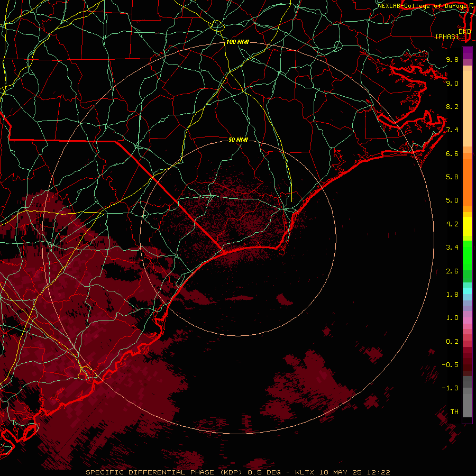Click the 7.4 value on the color scale
Viewport: 476px width, 476px height.
click(x=452, y=130)
